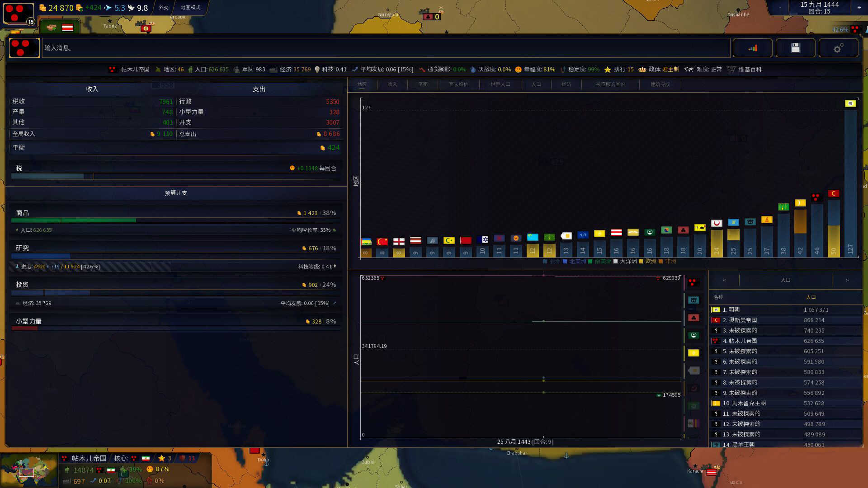The height and width of the screenshot is (488, 868).
Task: Toggle the green crescent flag chart line
Action: 693,335
